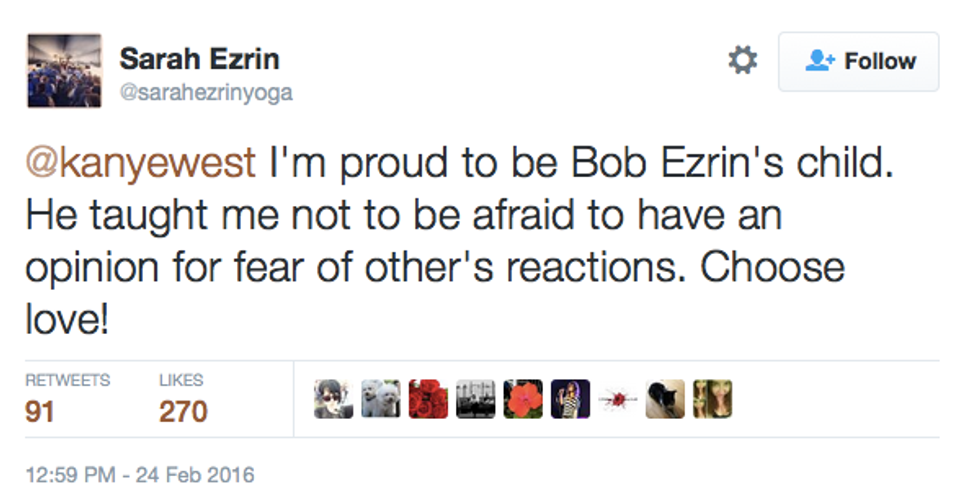The image size is (980, 497).
Task: Click the Follow button
Action: 858,62
